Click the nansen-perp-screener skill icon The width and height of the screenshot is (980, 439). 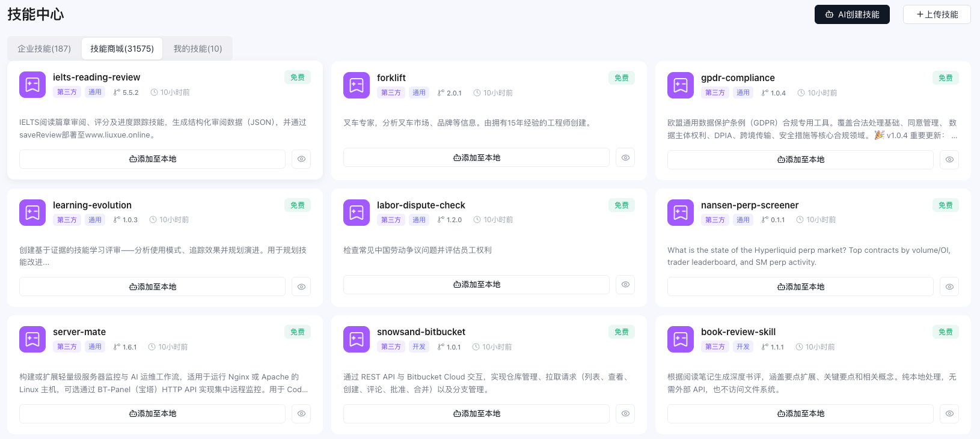(x=681, y=213)
